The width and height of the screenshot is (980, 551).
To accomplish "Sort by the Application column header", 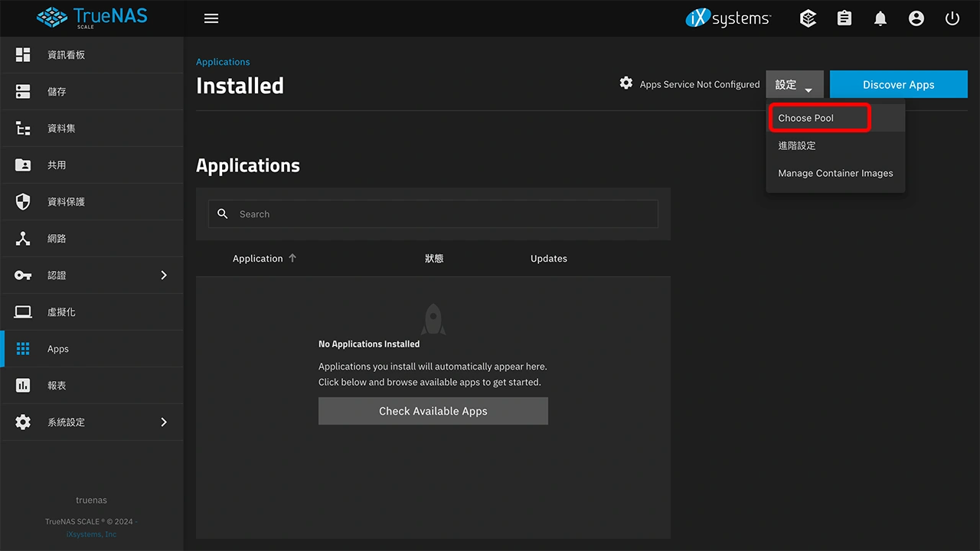I will 258,259.
